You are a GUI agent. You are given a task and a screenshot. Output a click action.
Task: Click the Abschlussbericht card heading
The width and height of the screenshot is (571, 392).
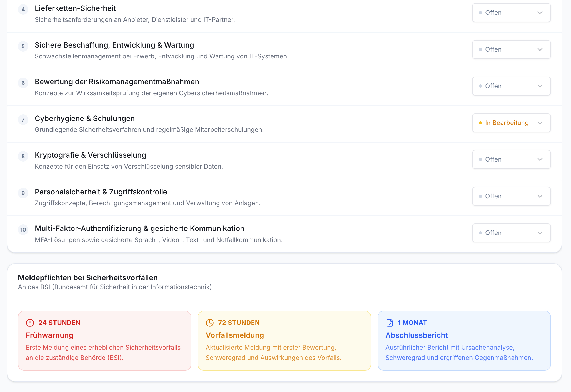pos(417,335)
